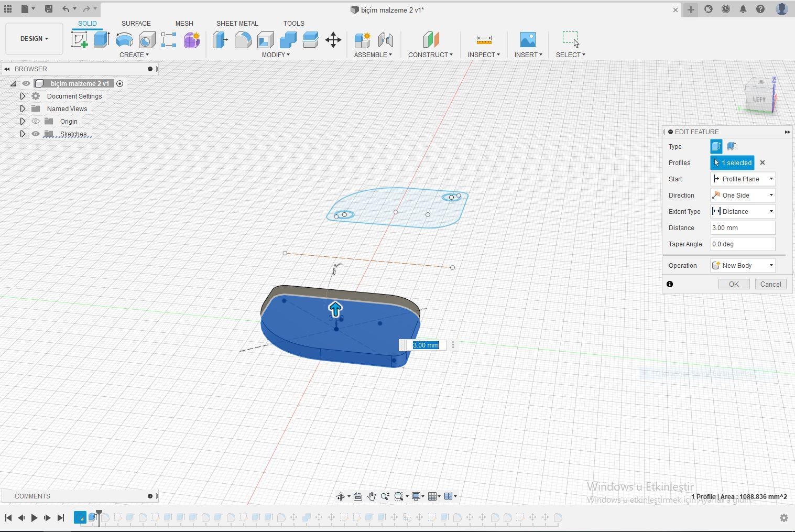Collapse the BROWSER panel arrows
Screen dimensions: 795x532
[7, 69]
